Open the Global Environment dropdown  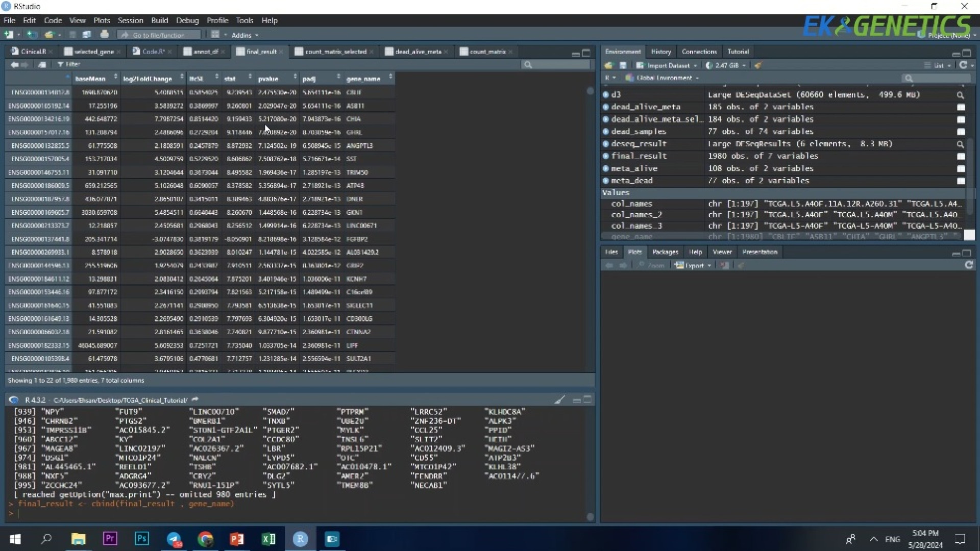[662, 78]
